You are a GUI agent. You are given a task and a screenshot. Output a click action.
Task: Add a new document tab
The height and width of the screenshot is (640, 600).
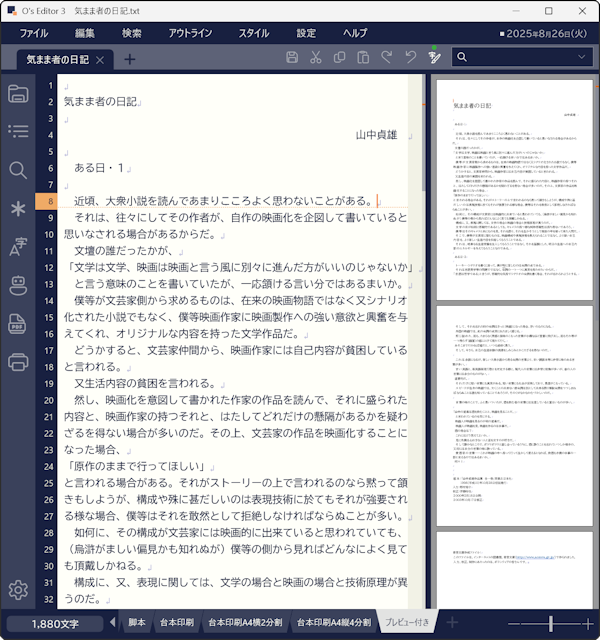tap(130, 59)
